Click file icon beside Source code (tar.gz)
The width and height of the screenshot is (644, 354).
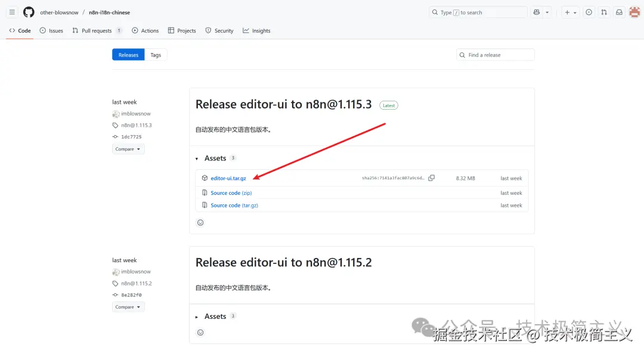click(x=205, y=205)
